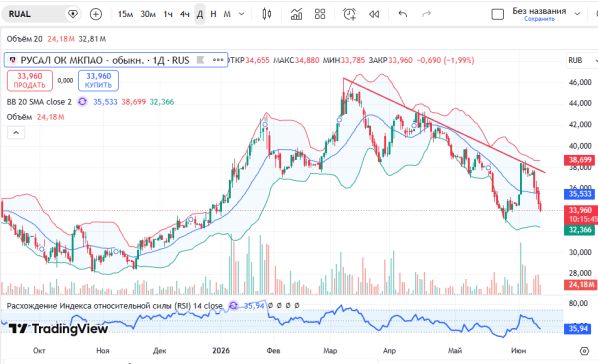Switch to the 4ч timeframe
The height and width of the screenshot is (364, 598).
tap(185, 14)
